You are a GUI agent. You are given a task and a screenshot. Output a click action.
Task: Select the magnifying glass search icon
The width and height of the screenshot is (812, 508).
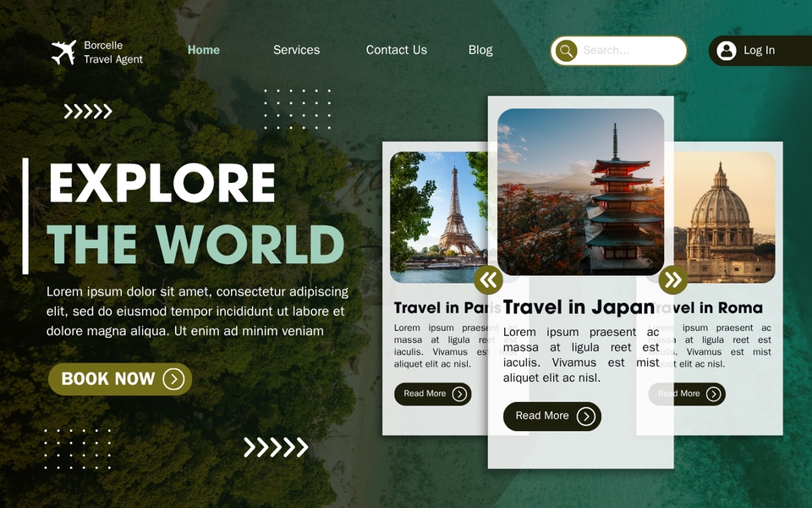click(566, 51)
